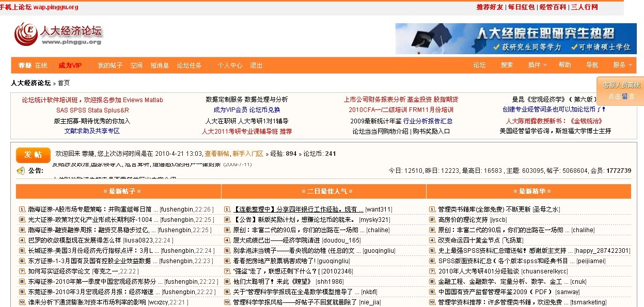This screenshot has width=644, height=307.
Task: Click the 人大经济论坛 breadcrumb link
Action: [x=31, y=83]
